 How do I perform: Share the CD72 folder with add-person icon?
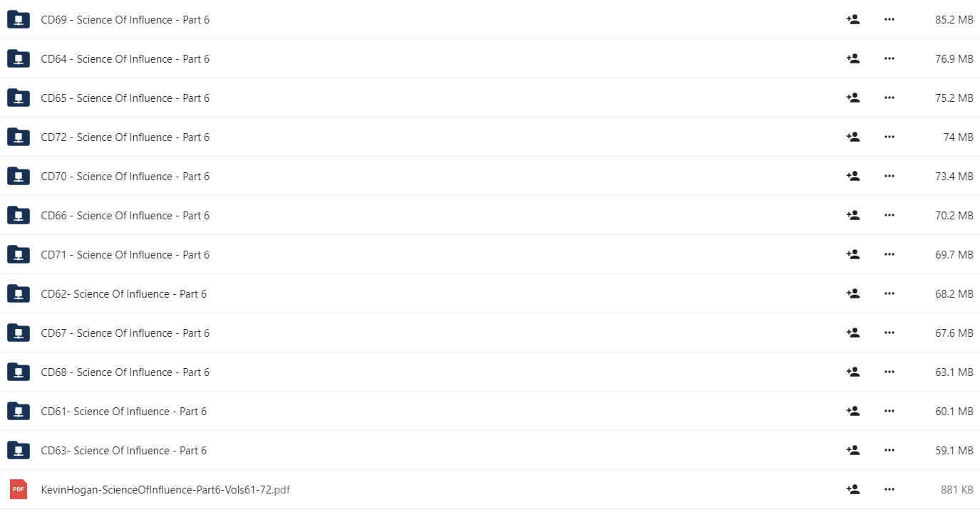click(x=852, y=137)
